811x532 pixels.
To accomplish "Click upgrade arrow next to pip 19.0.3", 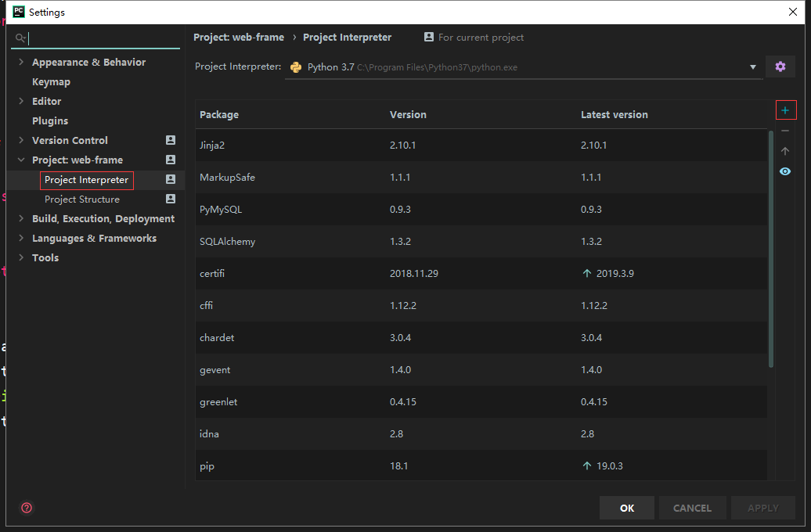I will (x=587, y=465).
